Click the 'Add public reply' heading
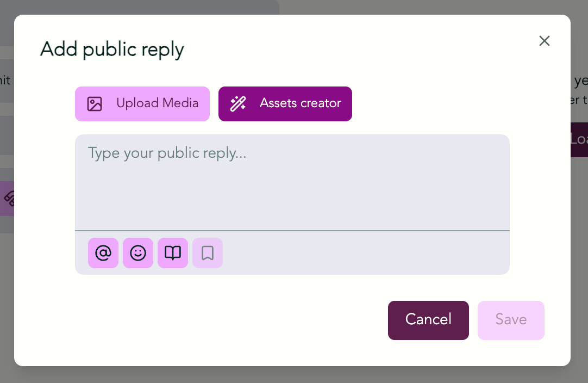This screenshot has width=588, height=383. coord(112,50)
